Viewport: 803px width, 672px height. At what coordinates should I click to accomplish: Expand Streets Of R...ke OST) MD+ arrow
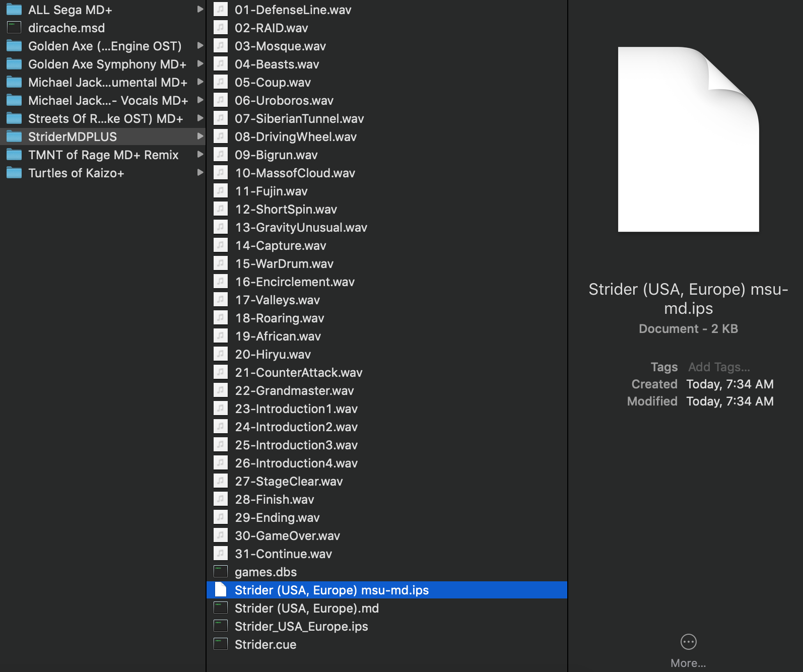tap(200, 118)
